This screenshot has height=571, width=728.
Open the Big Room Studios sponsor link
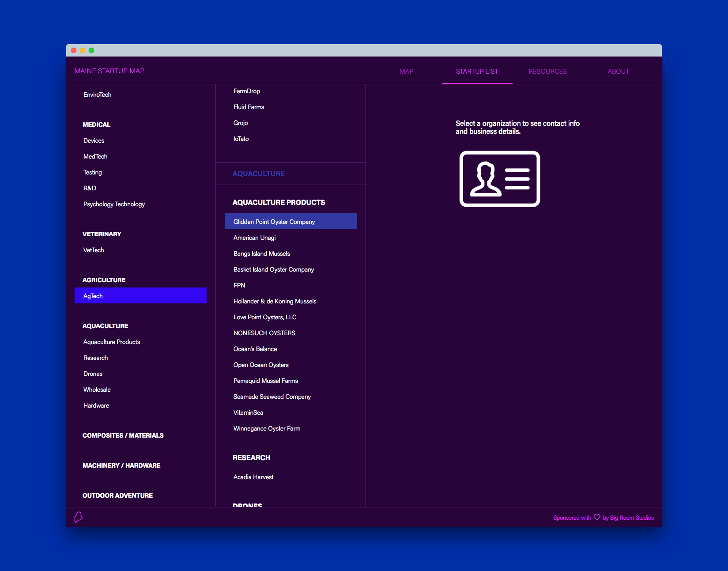pyautogui.click(x=632, y=518)
